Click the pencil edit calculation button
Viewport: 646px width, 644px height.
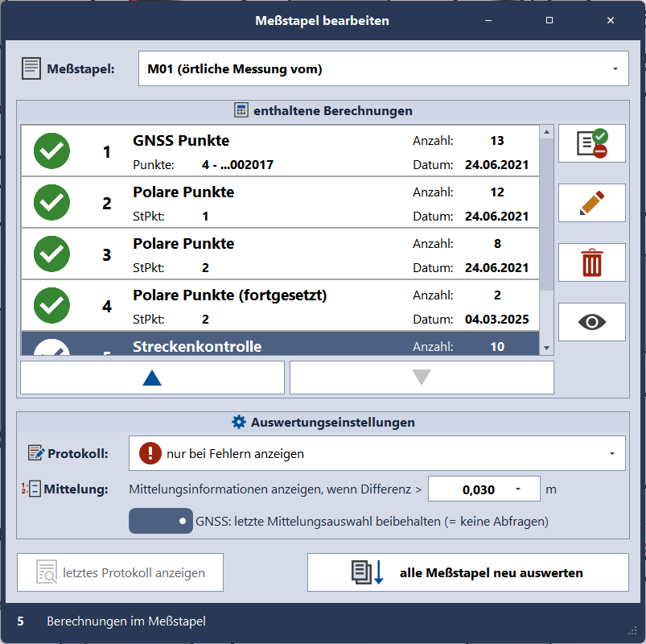tap(591, 203)
